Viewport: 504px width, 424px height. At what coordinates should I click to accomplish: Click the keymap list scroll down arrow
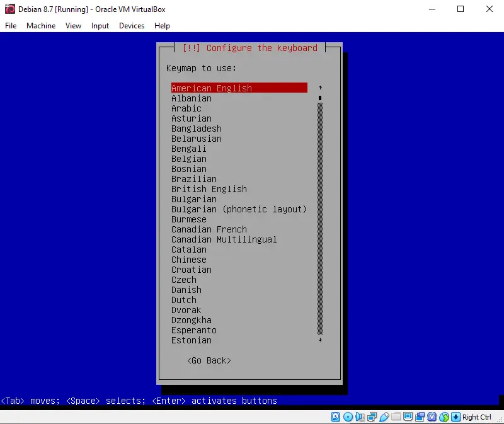[x=320, y=340]
